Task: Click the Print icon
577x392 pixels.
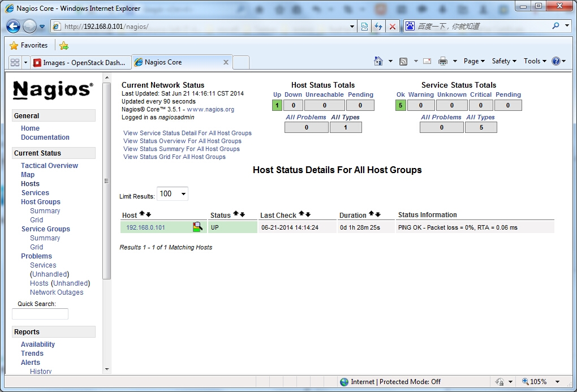Action: click(x=443, y=61)
